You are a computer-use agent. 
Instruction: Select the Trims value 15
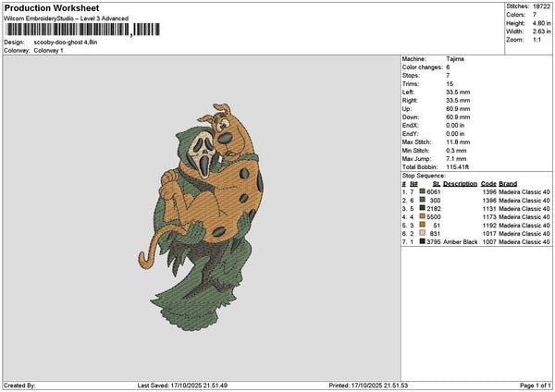[x=450, y=84]
